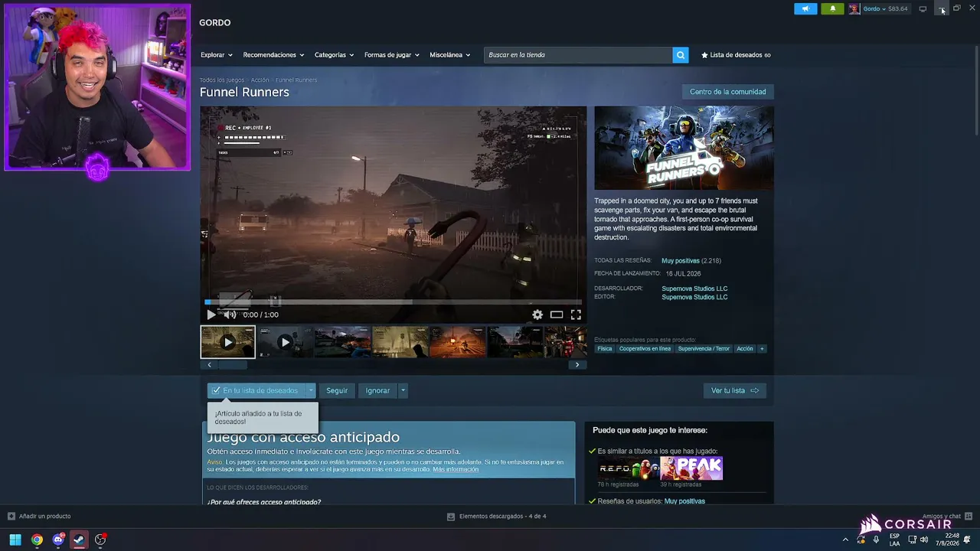Click the Ver tu lista button

click(735, 390)
